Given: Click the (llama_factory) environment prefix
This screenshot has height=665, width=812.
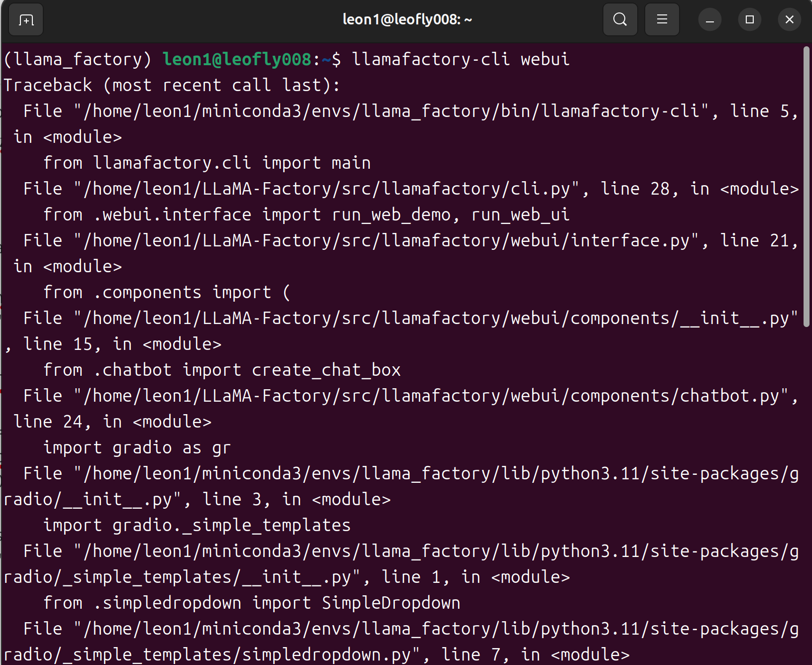Looking at the screenshot, I should pyautogui.click(x=77, y=59).
